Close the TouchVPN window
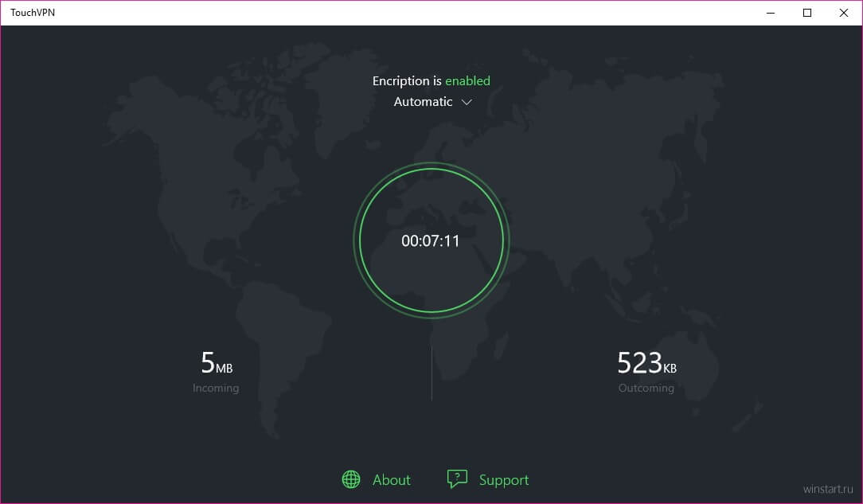The width and height of the screenshot is (863, 504). 844,13
